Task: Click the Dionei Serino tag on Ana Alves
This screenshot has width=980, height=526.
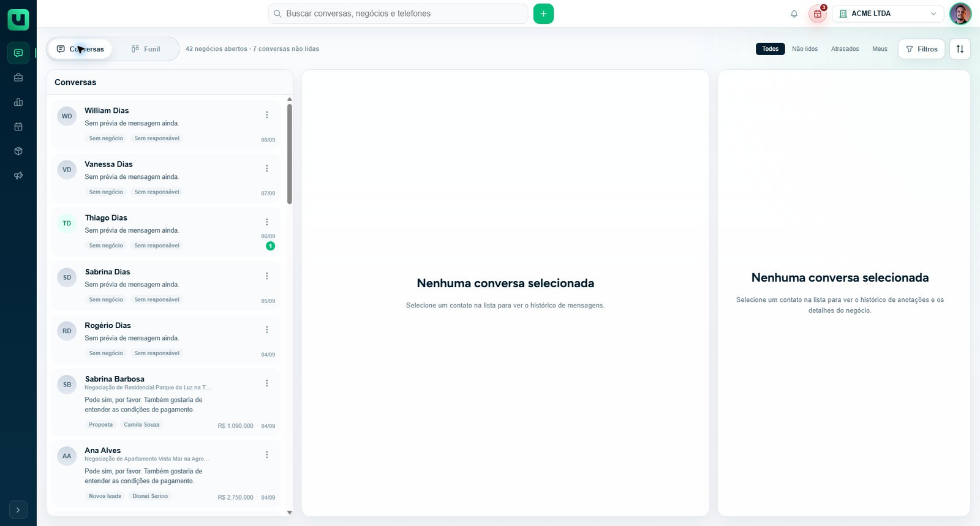Action: click(150, 496)
